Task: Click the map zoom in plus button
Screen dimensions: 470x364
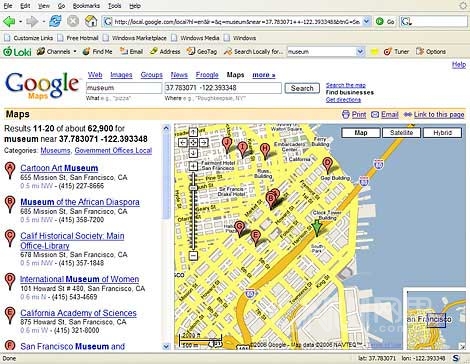Action: point(193,166)
